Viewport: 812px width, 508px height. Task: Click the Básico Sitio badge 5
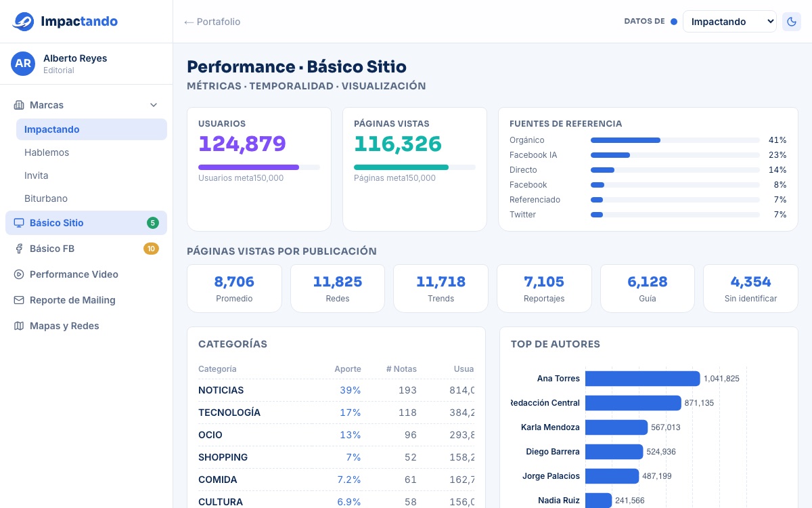pos(153,223)
